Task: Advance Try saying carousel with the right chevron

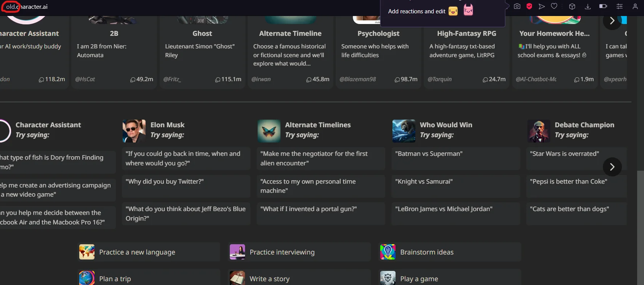Action: pos(612,167)
